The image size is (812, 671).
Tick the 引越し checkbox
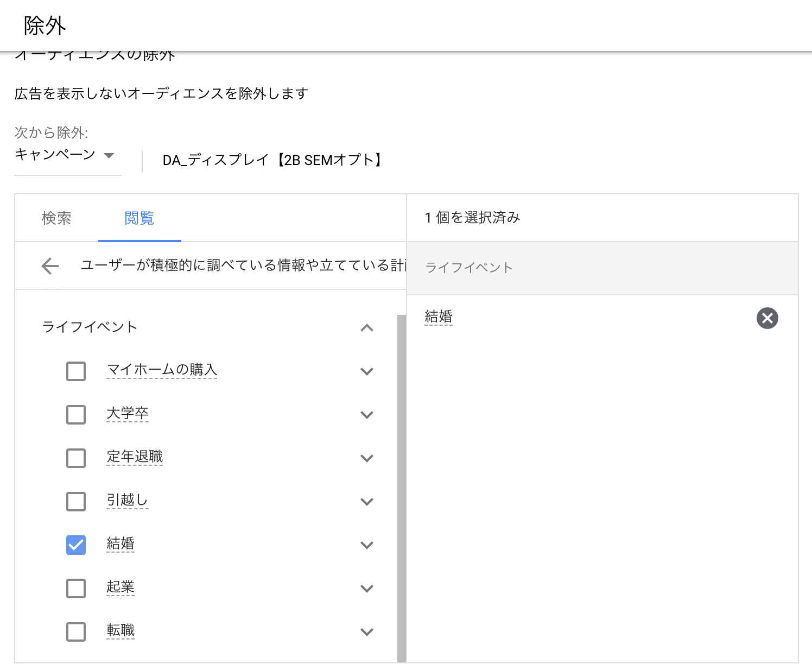(x=76, y=502)
